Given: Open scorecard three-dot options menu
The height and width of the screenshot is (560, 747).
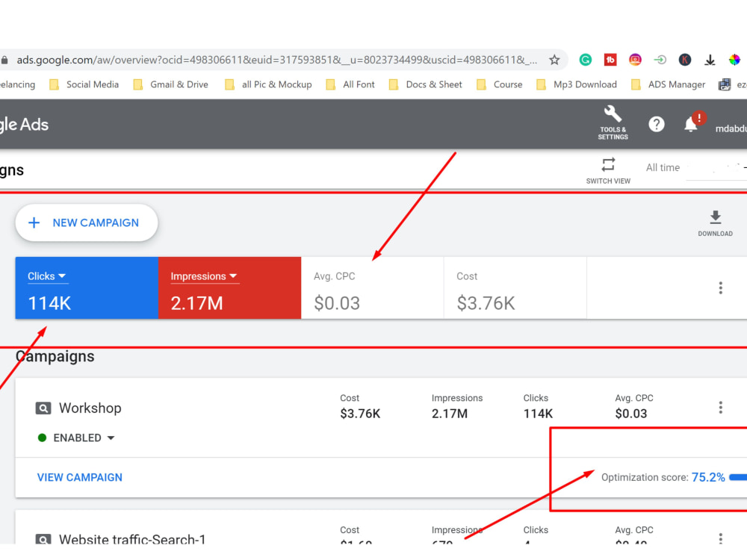Looking at the screenshot, I should 720,287.
